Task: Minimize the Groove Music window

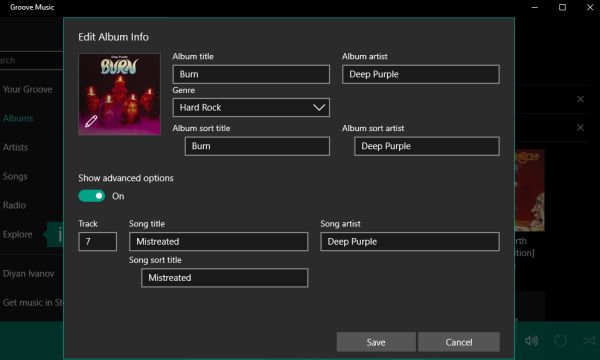Action: [x=535, y=7]
